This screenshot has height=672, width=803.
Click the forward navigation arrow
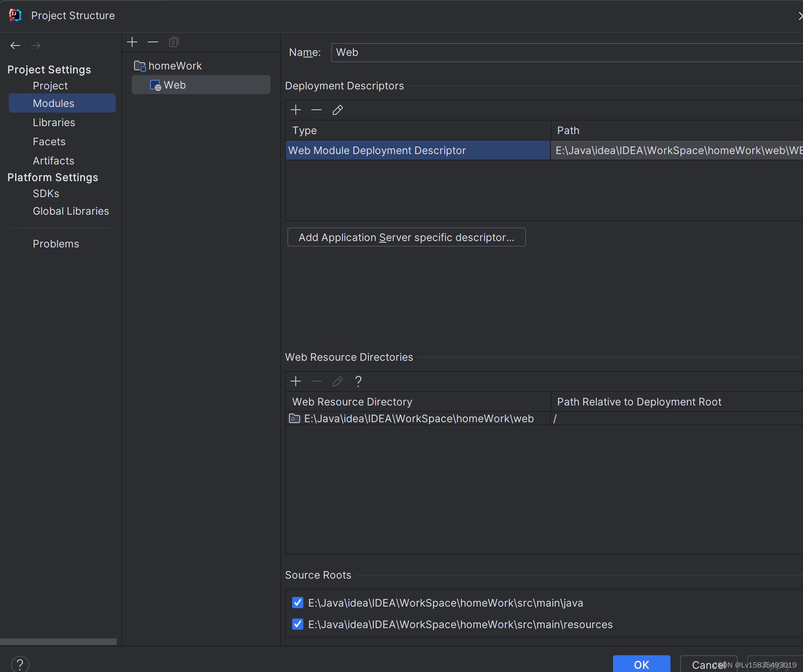tap(36, 45)
